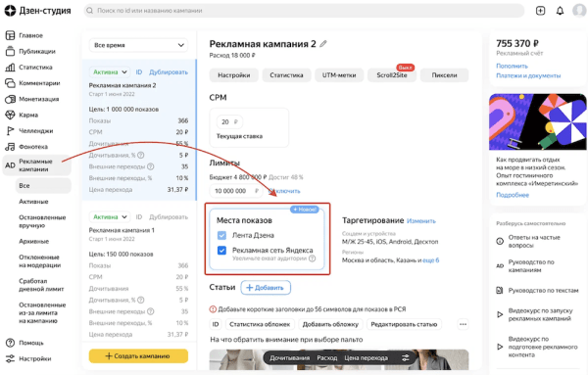Image resolution: width=588 pixels, height=375 pixels.
Task: Click the Челленджи flag icon
Action: point(10,131)
